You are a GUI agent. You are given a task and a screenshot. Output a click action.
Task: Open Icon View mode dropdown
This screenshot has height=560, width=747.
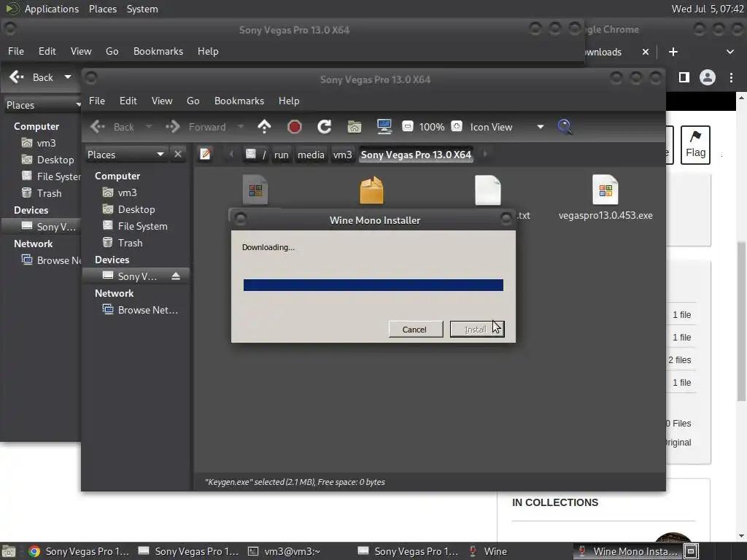coord(507,127)
